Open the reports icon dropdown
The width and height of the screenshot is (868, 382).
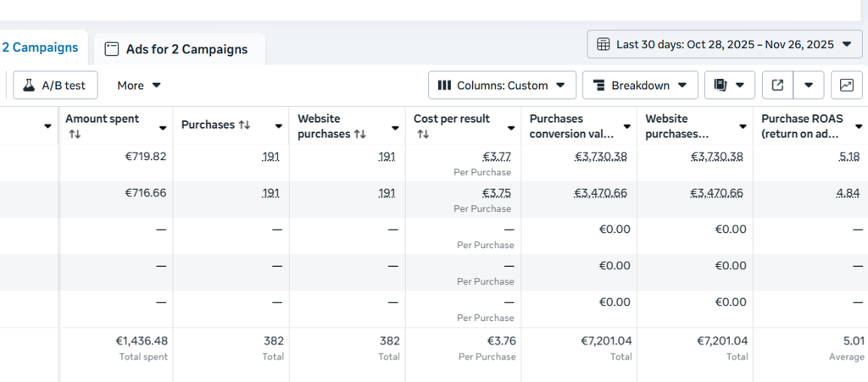(730, 85)
